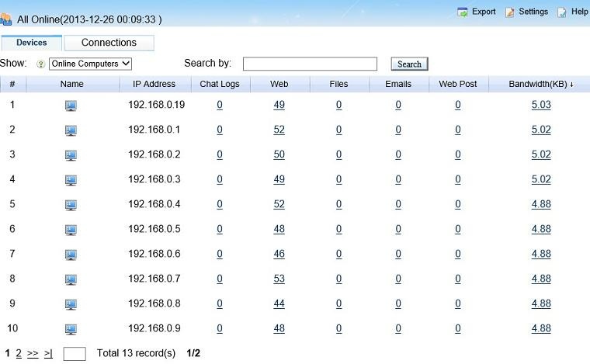Click the computer icon for 192.168.0.3
590x364 pixels.
(71, 180)
